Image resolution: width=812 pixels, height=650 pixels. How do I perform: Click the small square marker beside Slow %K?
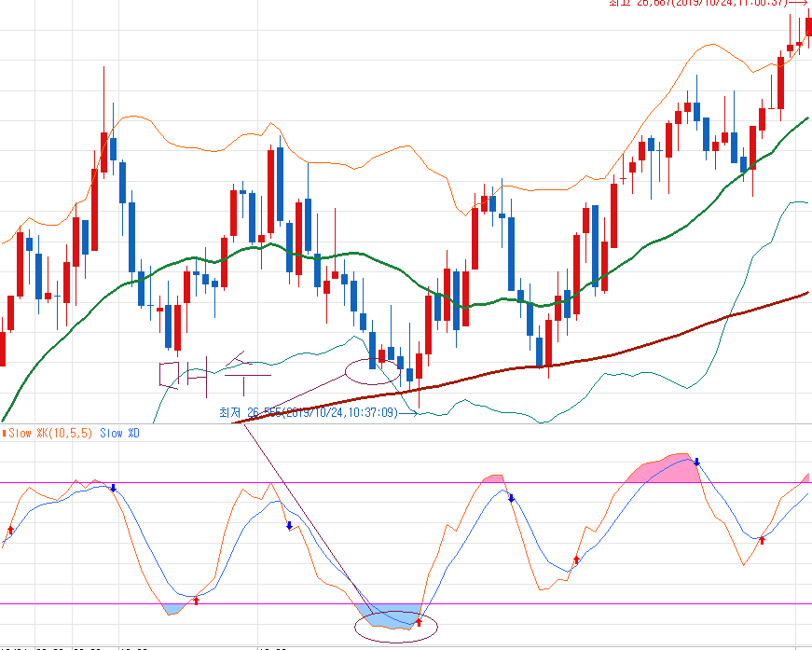[x=4, y=434]
